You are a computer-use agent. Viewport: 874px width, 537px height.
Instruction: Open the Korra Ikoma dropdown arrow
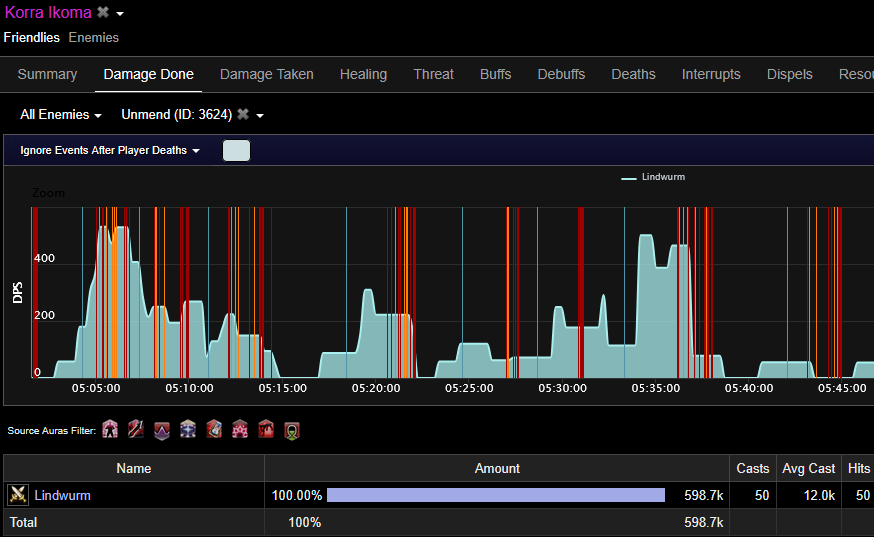pos(120,13)
